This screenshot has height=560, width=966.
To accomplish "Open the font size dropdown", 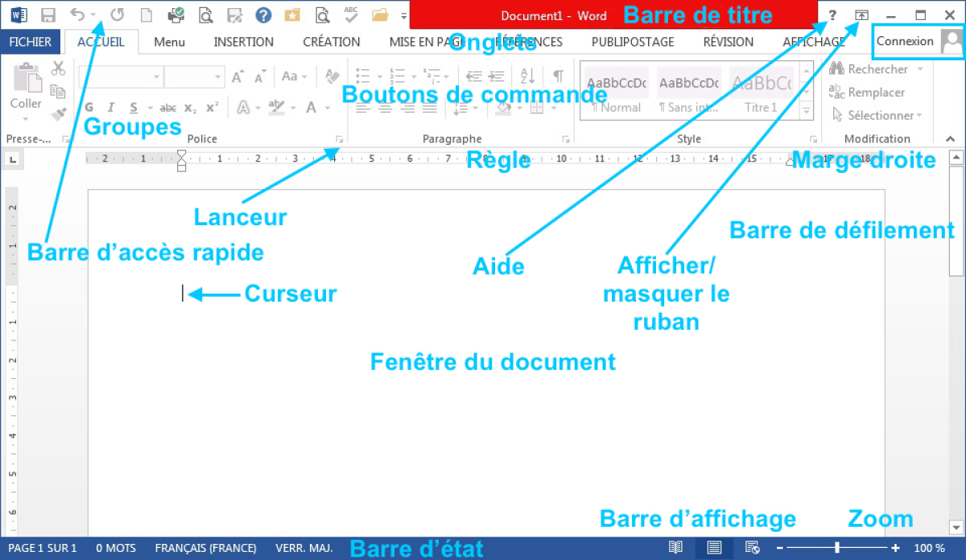I will (218, 76).
